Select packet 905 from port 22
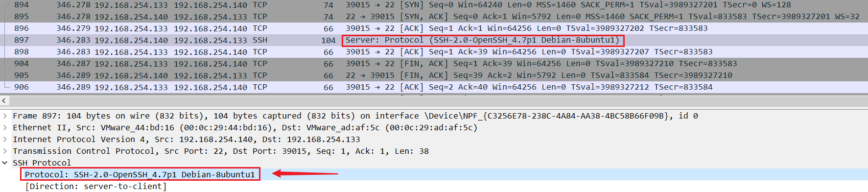The height and width of the screenshot is (192, 868). pyautogui.click(x=434, y=75)
